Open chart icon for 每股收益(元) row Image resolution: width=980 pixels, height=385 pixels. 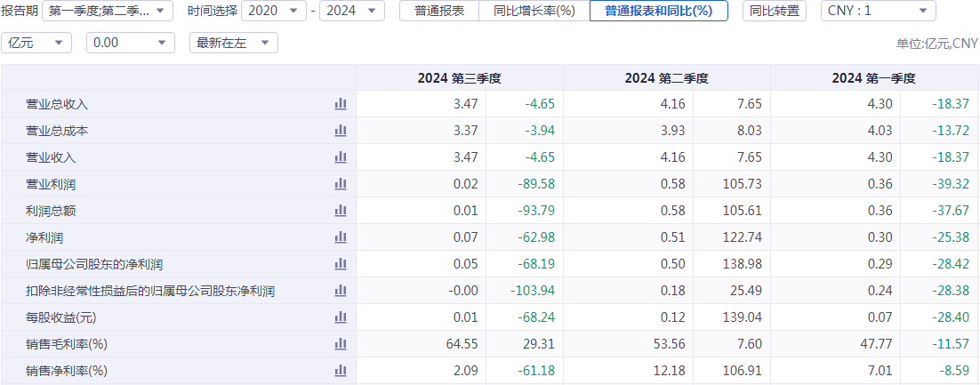pyautogui.click(x=341, y=317)
